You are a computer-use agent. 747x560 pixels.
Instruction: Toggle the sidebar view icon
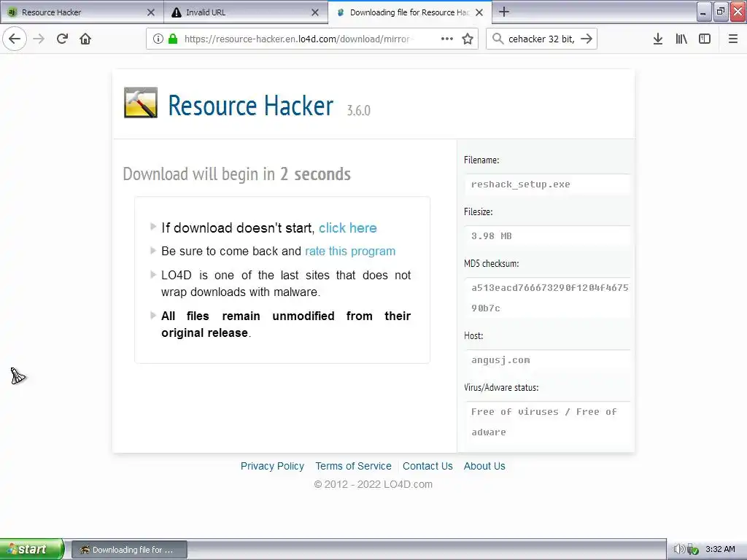pos(705,39)
